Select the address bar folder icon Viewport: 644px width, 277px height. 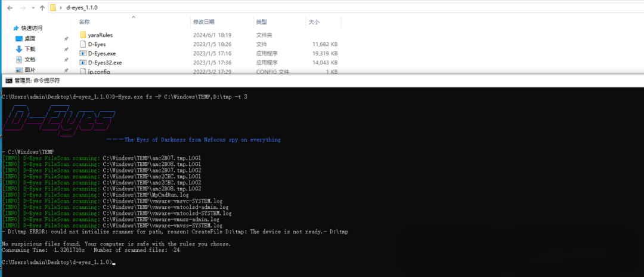[52, 7]
